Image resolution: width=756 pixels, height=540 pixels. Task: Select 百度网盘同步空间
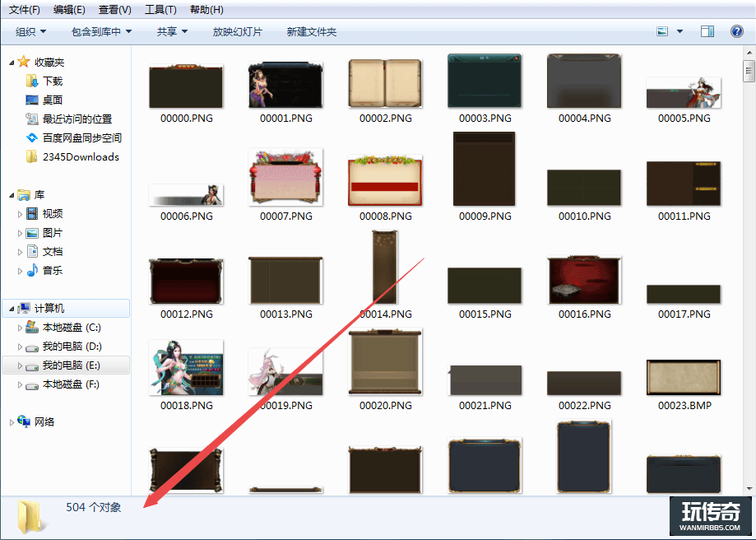click(x=82, y=138)
